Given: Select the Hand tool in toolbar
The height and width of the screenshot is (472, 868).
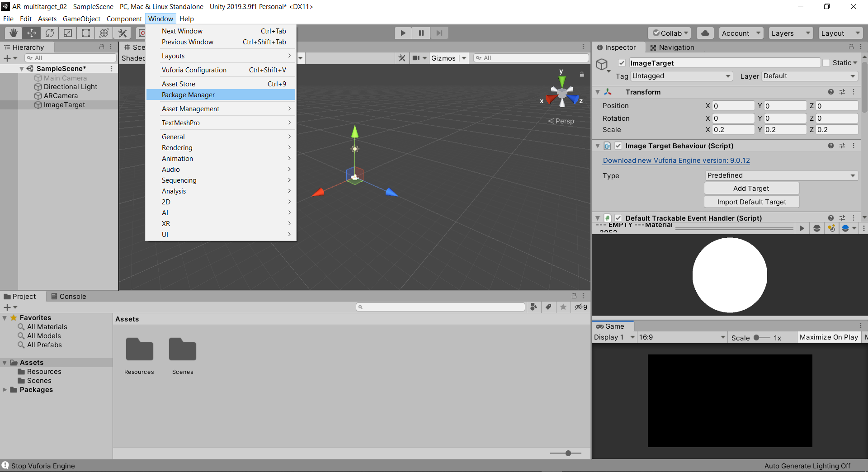Looking at the screenshot, I should pos(14,33).
